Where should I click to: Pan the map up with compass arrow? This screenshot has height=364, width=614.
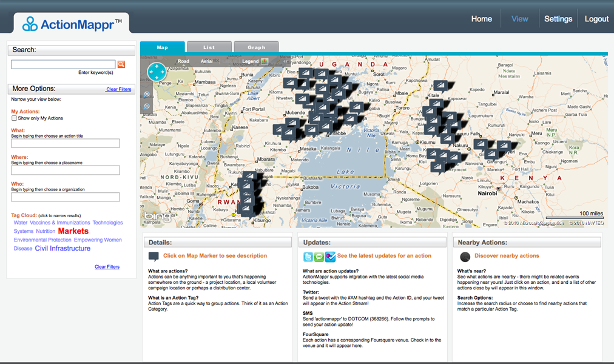click(157, 67)
